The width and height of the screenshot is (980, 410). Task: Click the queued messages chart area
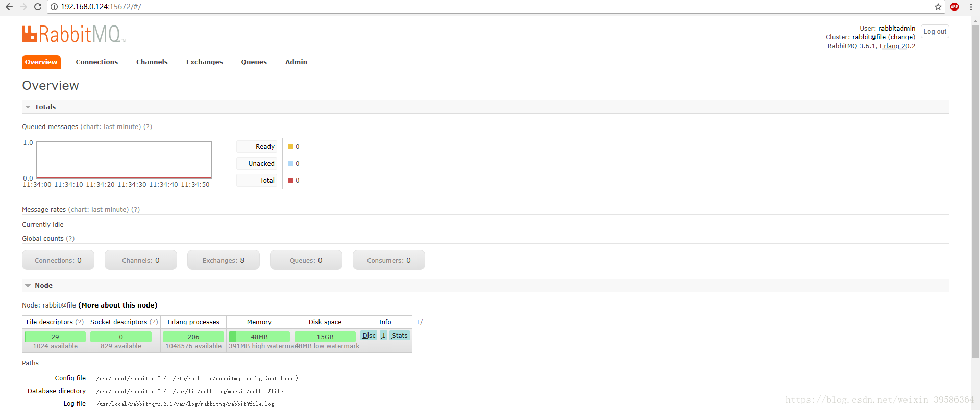pyautogui.click(x=124, y=160)
